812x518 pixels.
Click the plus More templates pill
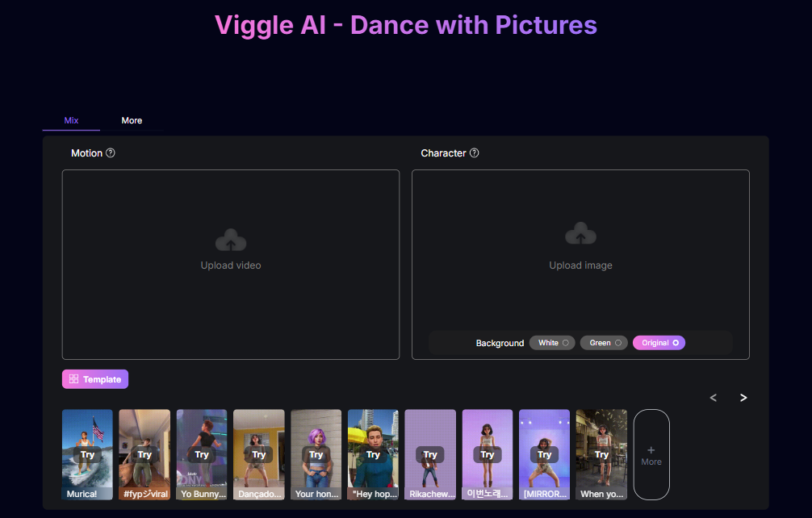pos(651,455)
